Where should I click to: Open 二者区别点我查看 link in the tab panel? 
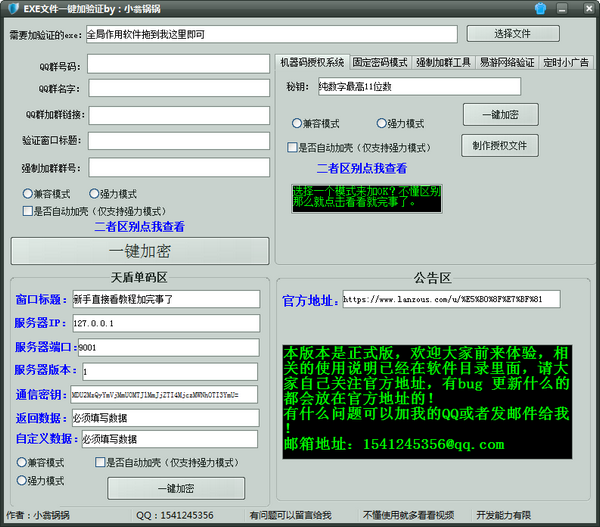(362, 168)
